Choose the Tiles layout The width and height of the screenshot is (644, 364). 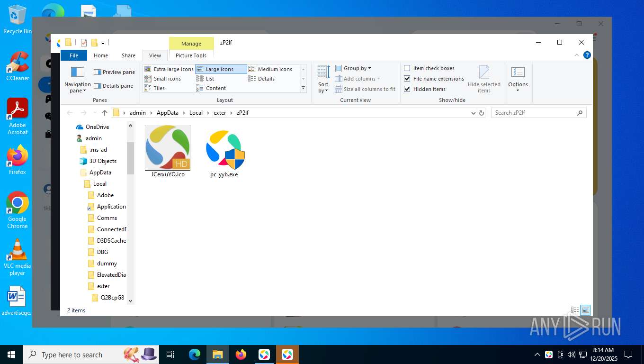click(155, 88)
